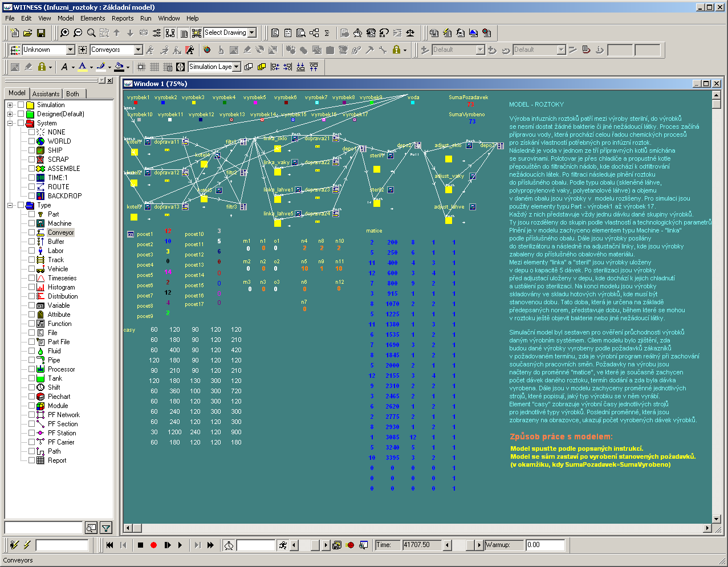Tick the Machine element checkbox

32,223
